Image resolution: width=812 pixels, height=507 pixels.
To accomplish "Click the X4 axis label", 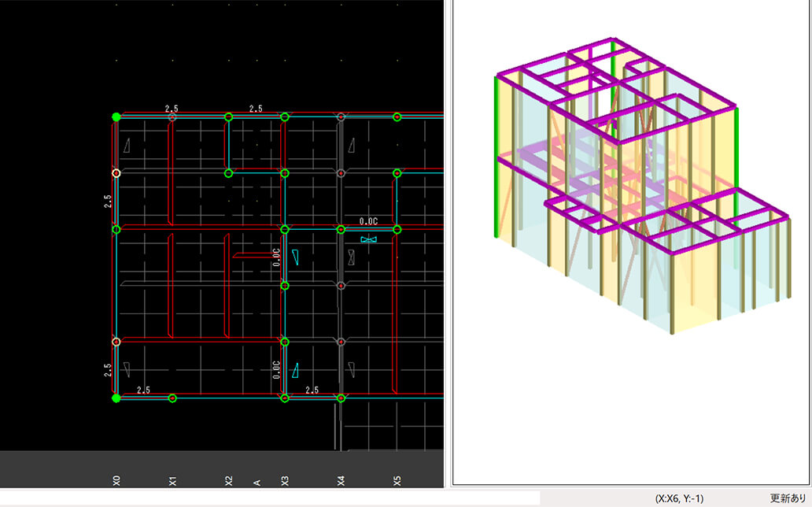I will pyautogui.click(x=341, y=479).
